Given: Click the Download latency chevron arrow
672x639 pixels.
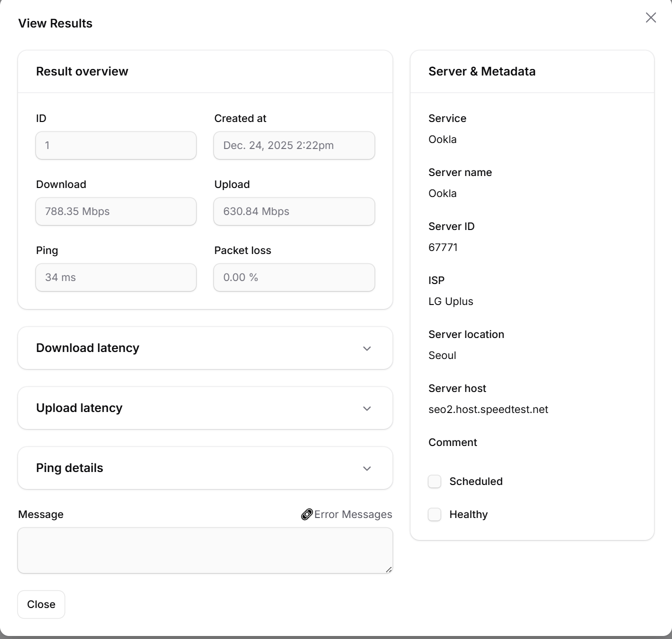Looking at the screenshot, I should [x=367, y=348].
